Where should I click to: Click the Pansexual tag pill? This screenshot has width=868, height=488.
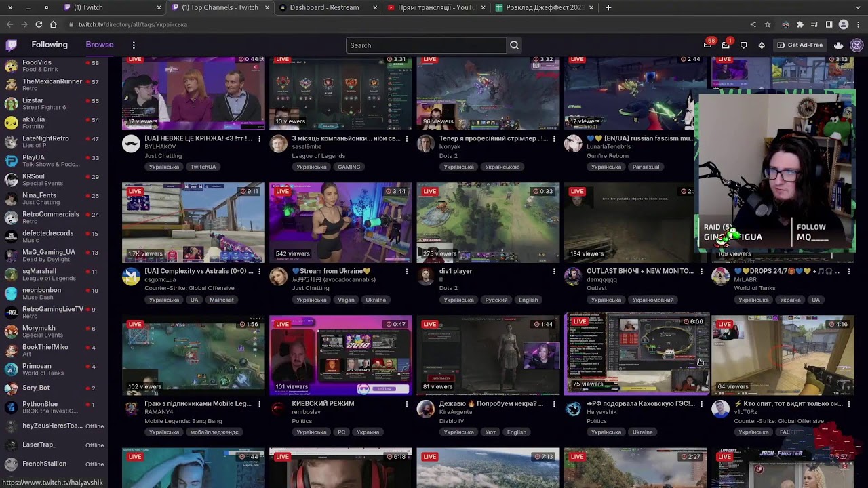coord(646,167)
